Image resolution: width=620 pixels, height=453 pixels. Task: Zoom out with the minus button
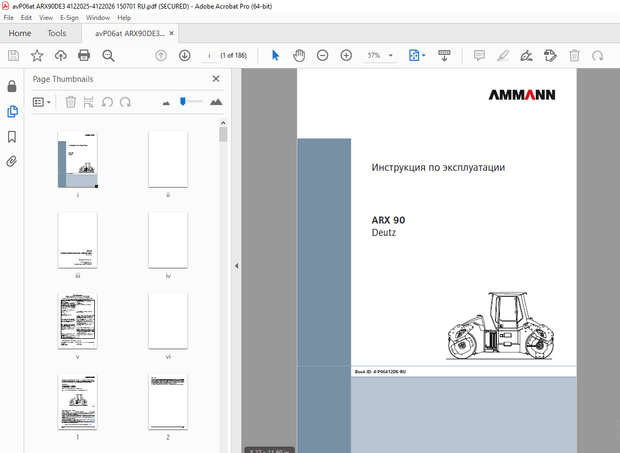pos(323,55)
